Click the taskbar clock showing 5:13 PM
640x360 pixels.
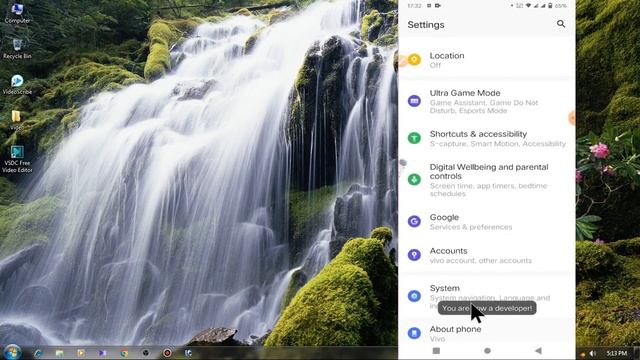[x=616, y=353]
